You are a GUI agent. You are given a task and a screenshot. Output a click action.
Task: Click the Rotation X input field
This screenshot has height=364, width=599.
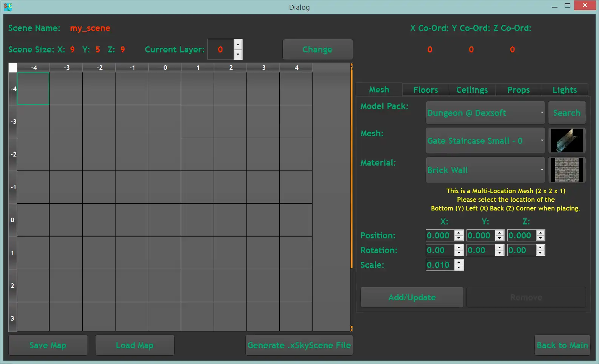tap(440, 250)
